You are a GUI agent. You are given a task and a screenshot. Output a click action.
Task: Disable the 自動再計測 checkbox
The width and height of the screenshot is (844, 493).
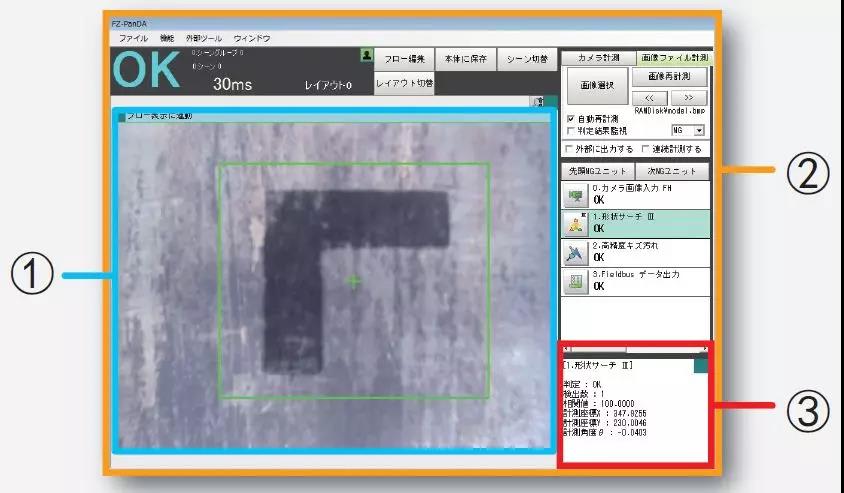(570, 118)
